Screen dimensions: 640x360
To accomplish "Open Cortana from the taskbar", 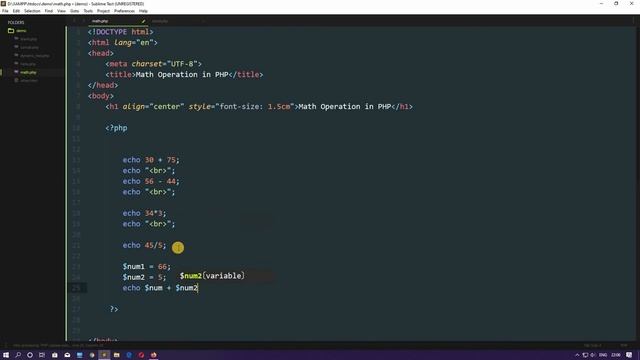I will pos(30,355).
